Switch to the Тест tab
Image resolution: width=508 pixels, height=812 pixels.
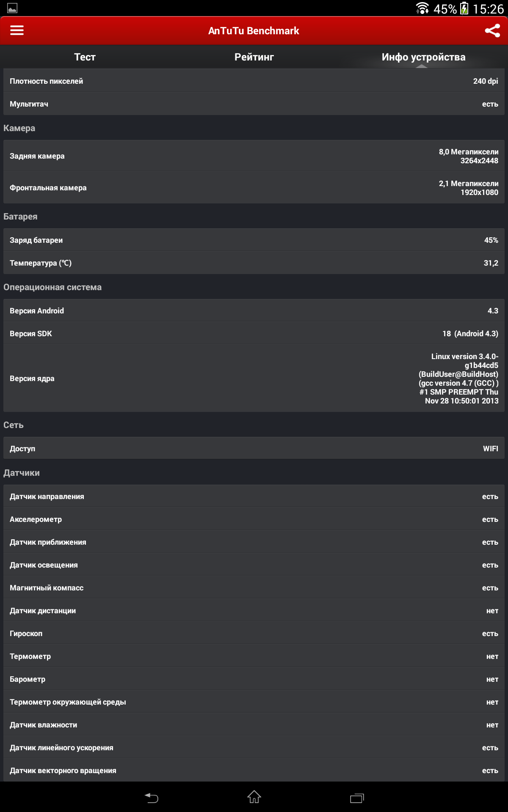click(85, 57)
